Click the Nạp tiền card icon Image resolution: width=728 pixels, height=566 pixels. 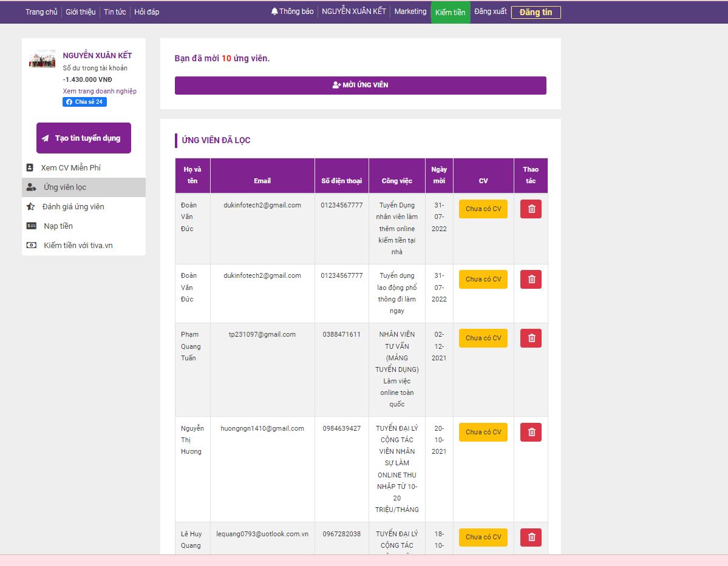point(31,226)
